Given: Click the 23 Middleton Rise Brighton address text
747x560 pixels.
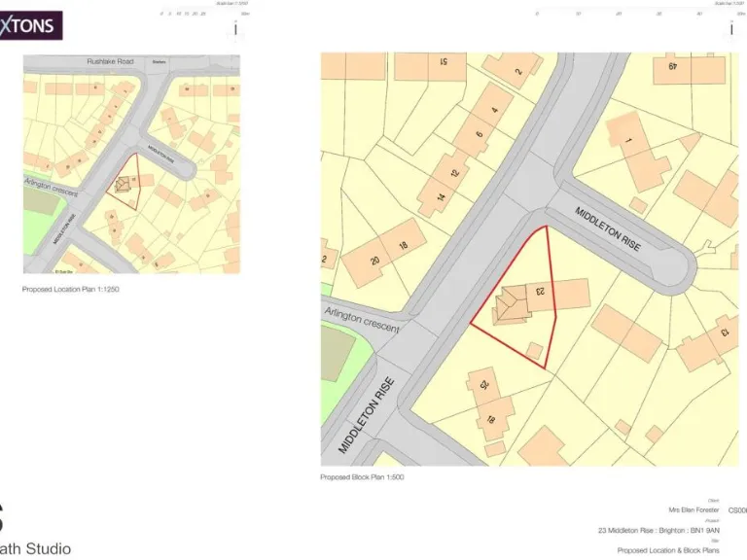Looking at the screenshot, I should click(658, 530).
